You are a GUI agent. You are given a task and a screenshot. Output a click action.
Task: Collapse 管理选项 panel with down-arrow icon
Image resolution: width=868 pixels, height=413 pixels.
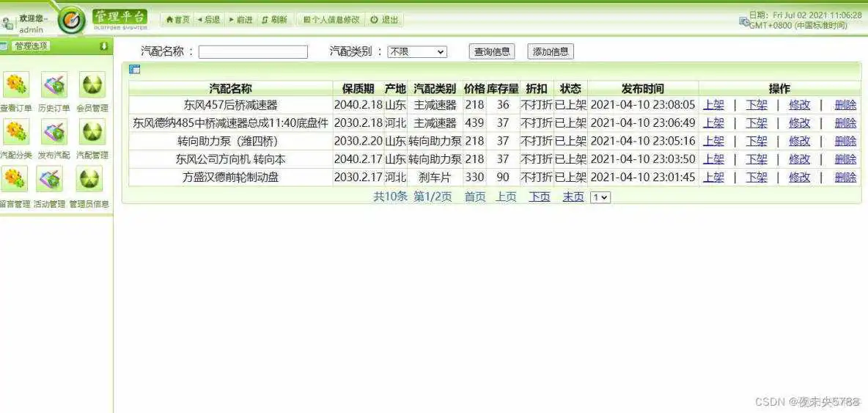[103, 46]
